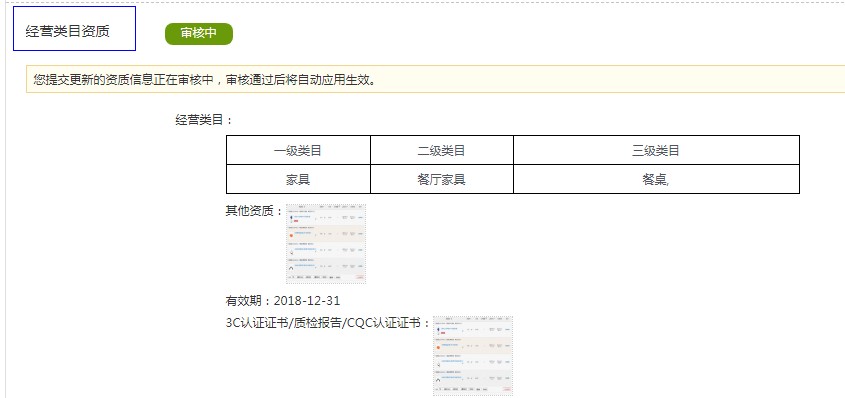Select the 餐厅家具 table cell
Screen dimensions: 845x398
(442, 179)
